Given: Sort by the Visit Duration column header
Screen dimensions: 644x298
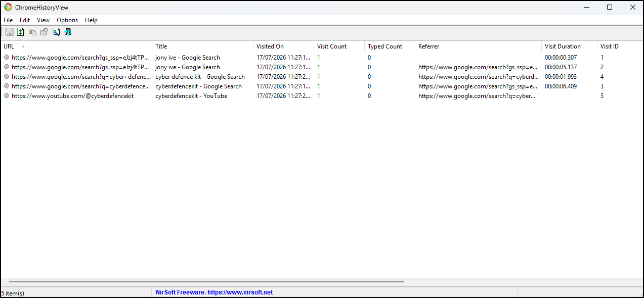Looking at the screenshot, I should point(569,46).
